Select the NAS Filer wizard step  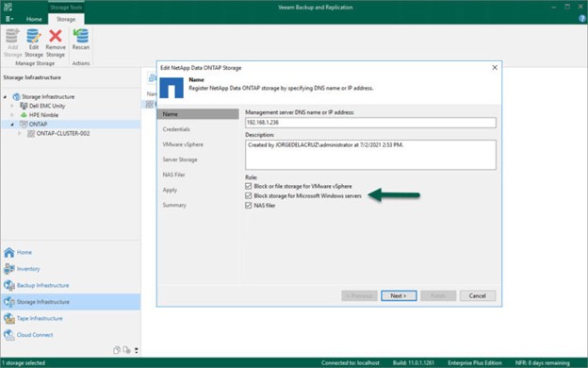(173, 175)
